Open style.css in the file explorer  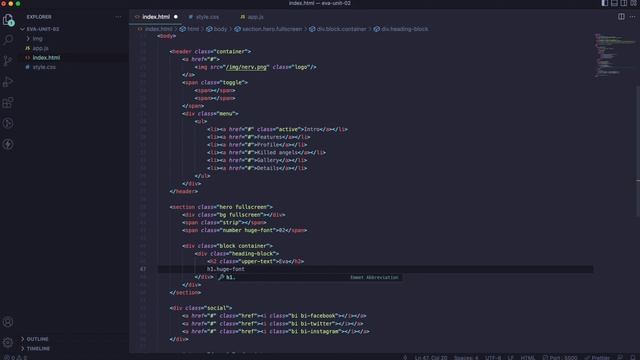pos(44,67)
